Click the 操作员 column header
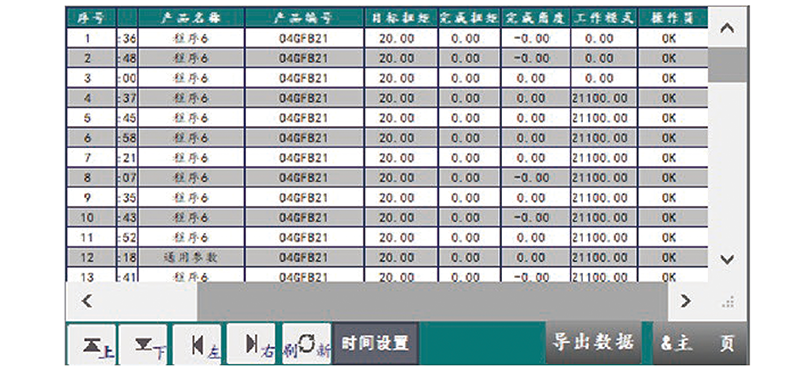The image size is (800, 375). (672, 18)
